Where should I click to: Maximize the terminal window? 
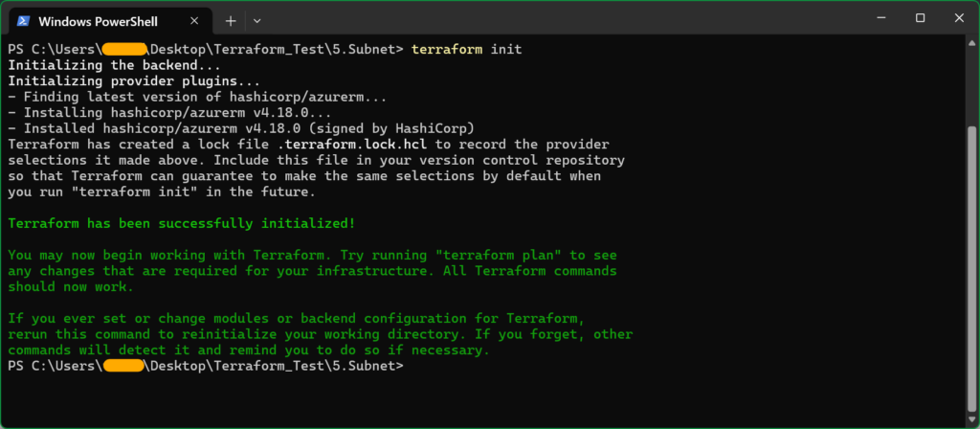[x=920, y=18]
